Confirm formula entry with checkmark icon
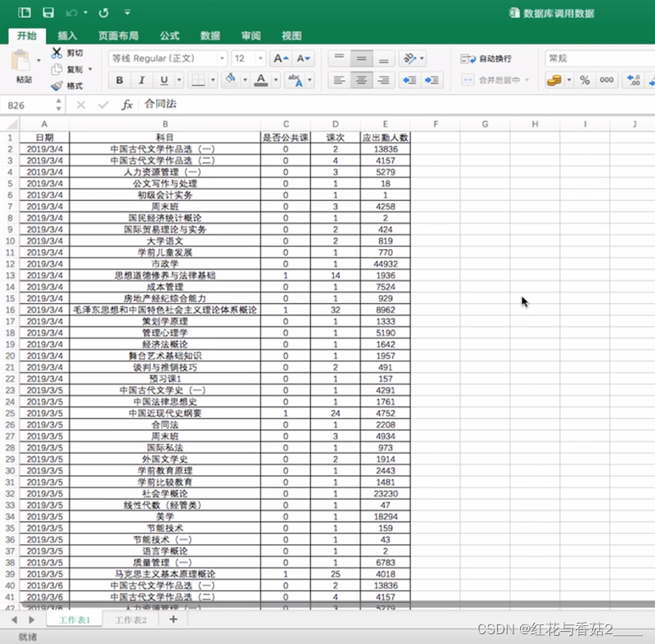655x644 pixels. [x=103, y=105]
